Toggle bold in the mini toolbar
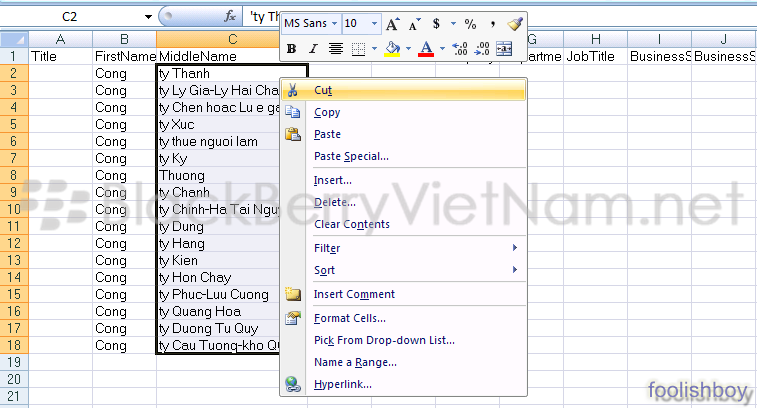This screenshot has height=408, width=757. [x=292, y=48]
